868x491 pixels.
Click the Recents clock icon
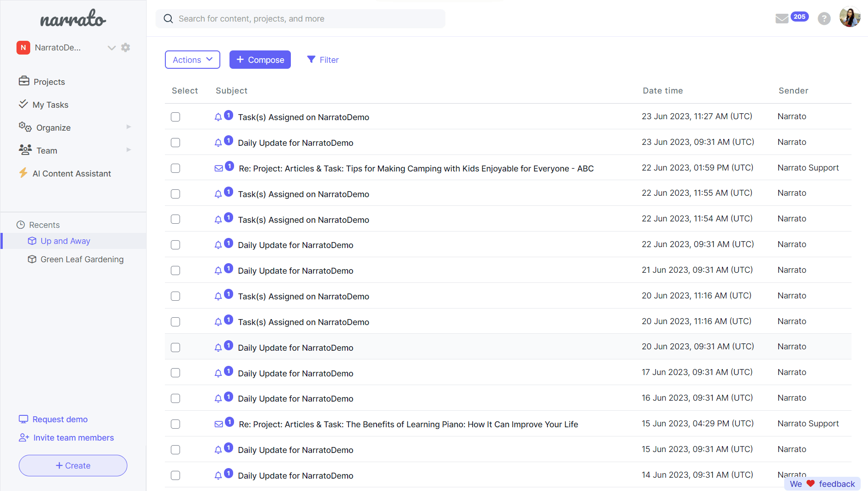coord(21,225)
